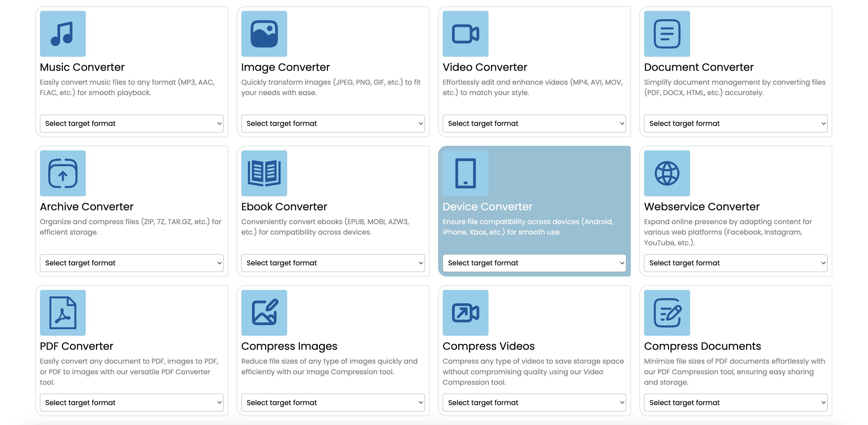
Task: Click the Compress Videos description text
Action: [x=533, y=372]
